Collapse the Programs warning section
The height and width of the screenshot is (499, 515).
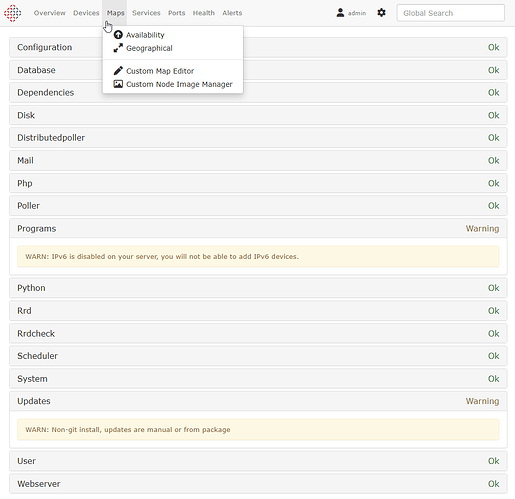click(x=258, y=228)
